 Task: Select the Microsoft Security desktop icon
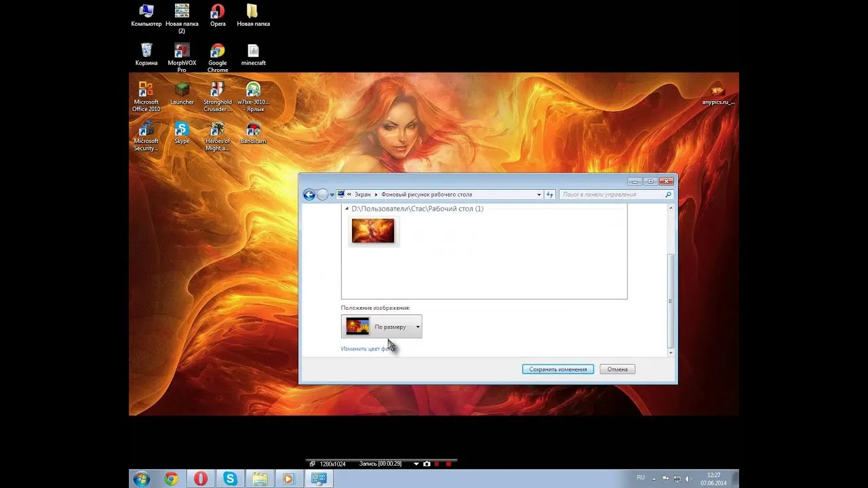tap(146, 136)
